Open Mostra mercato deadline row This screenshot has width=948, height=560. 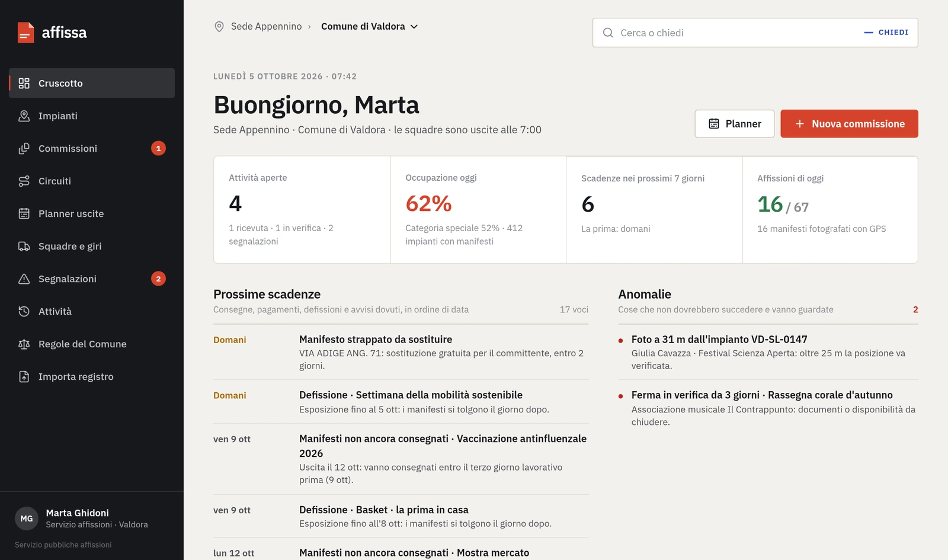(401, 549)
